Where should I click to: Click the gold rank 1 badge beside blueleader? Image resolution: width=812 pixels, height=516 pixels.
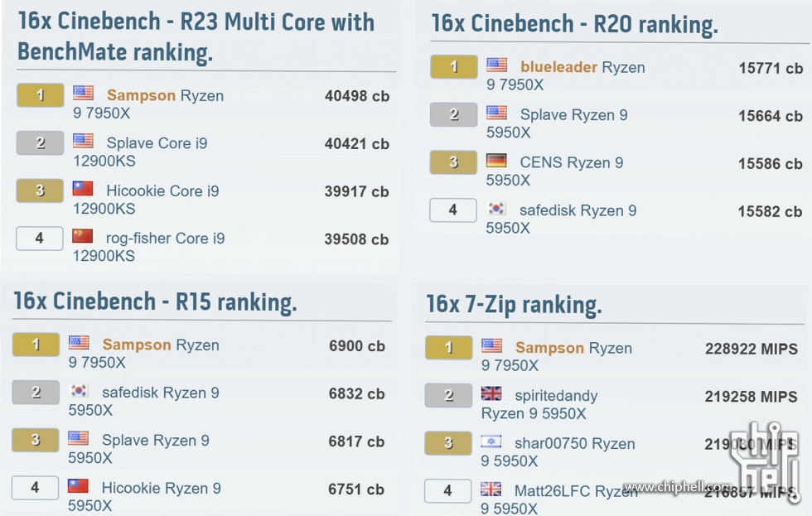(454, 67)
